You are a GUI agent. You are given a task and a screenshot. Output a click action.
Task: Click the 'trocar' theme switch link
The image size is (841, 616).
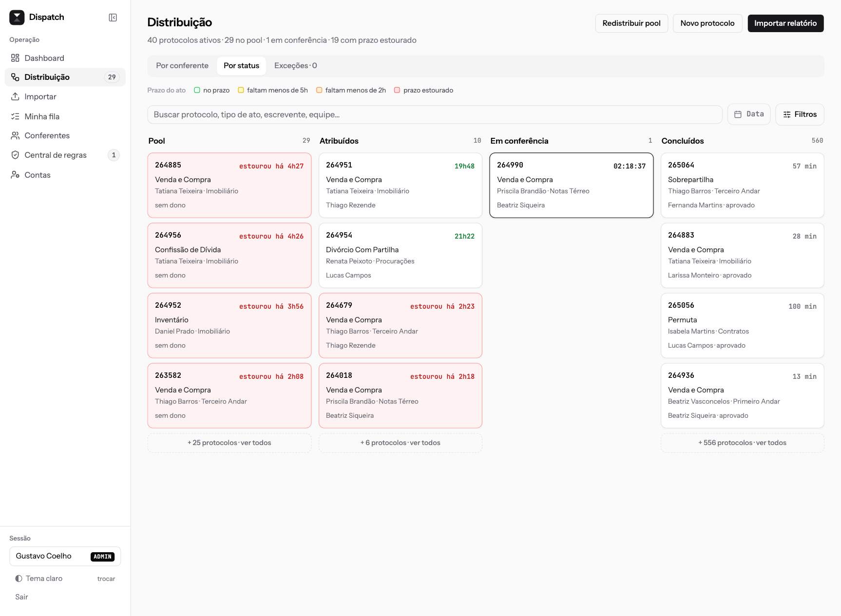(x=106, y=579)
